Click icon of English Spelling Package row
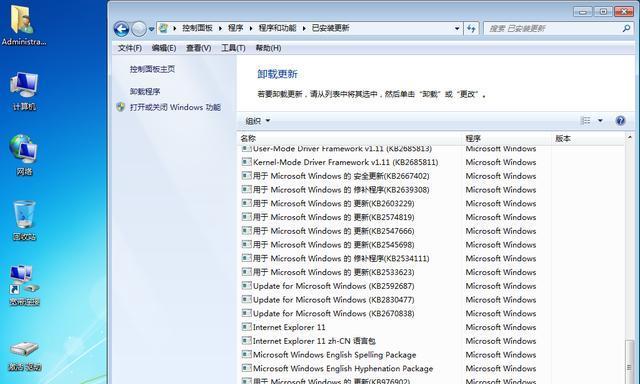 [246, 355]
